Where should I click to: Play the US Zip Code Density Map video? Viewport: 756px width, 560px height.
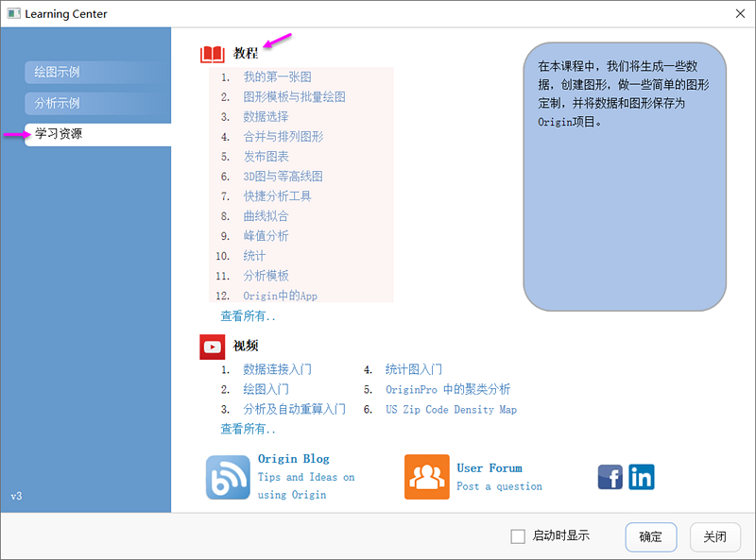451,410
